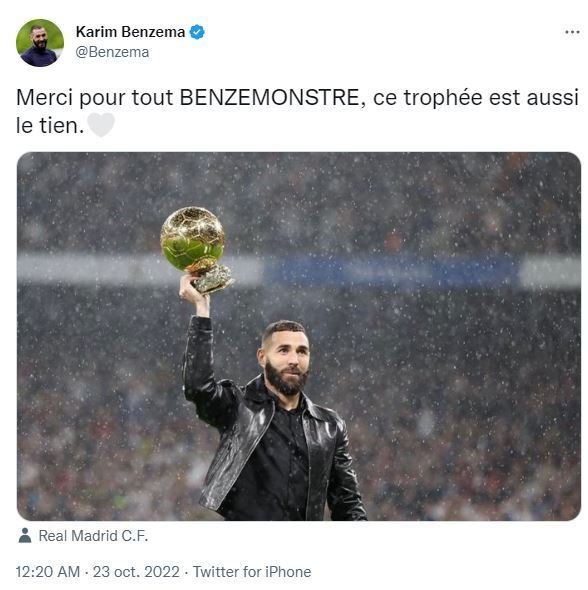Image resolution: width=588 pixels, height=590 pixels.
Task: Select the 23 oct. 2022 date
Action: point(136,572)
